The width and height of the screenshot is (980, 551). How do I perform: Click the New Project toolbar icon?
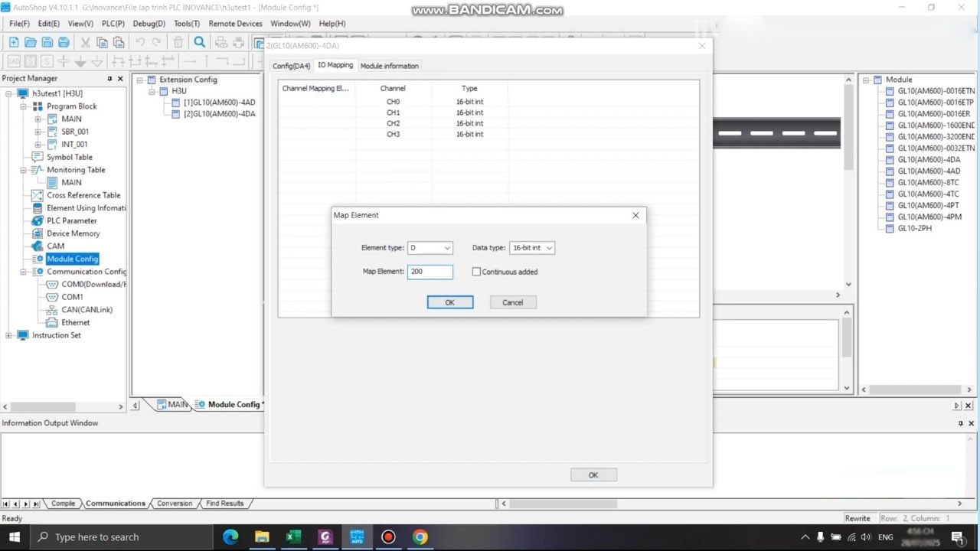(14, 42)
